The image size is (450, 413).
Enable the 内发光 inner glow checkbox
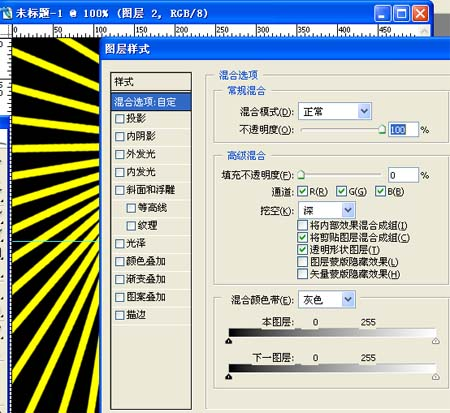[x=119, y=172]
